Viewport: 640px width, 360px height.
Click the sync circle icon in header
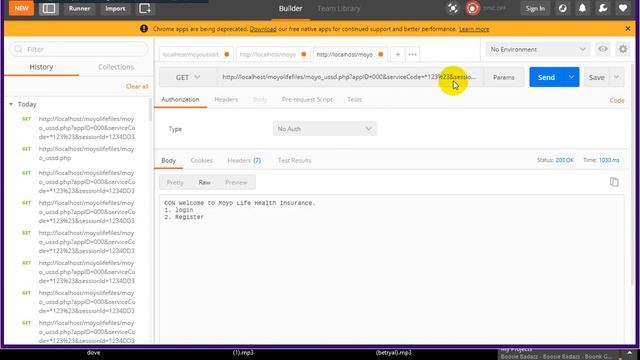[x=562, y=9]
